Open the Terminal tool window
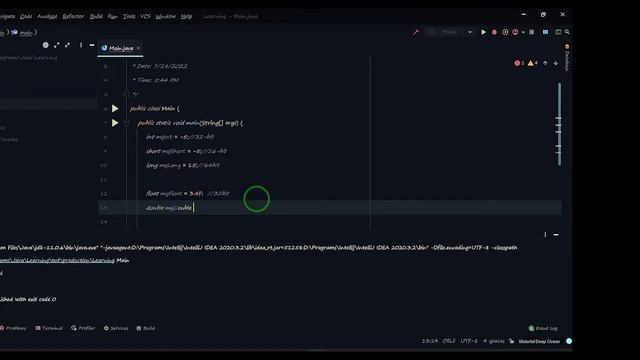The image size is (640, 360). (x=49, y=328)
